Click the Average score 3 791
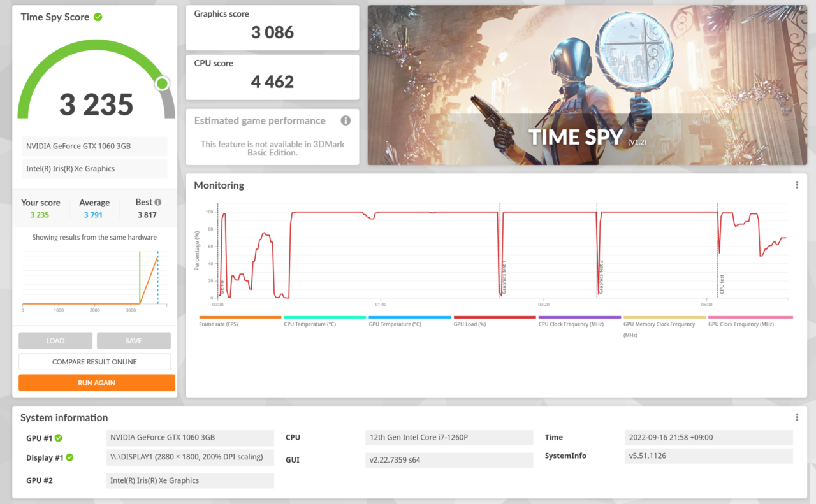The width and height of the screenshot is (816, 504). (x=93, y=215)
